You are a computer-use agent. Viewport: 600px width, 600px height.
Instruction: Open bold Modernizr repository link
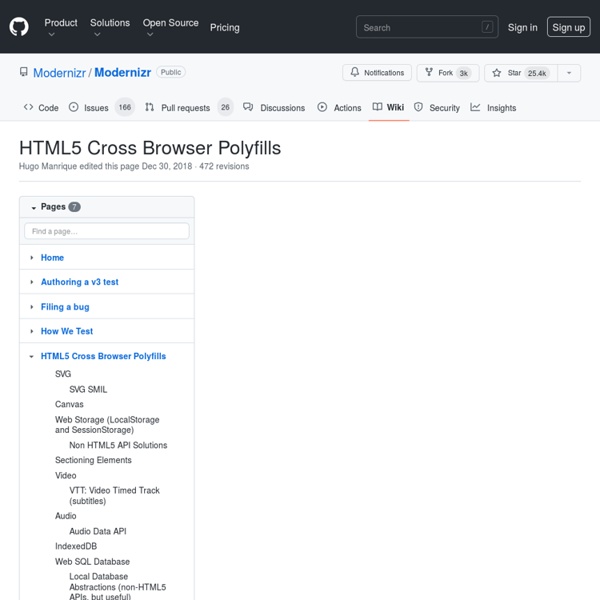(x=122, y=72)
